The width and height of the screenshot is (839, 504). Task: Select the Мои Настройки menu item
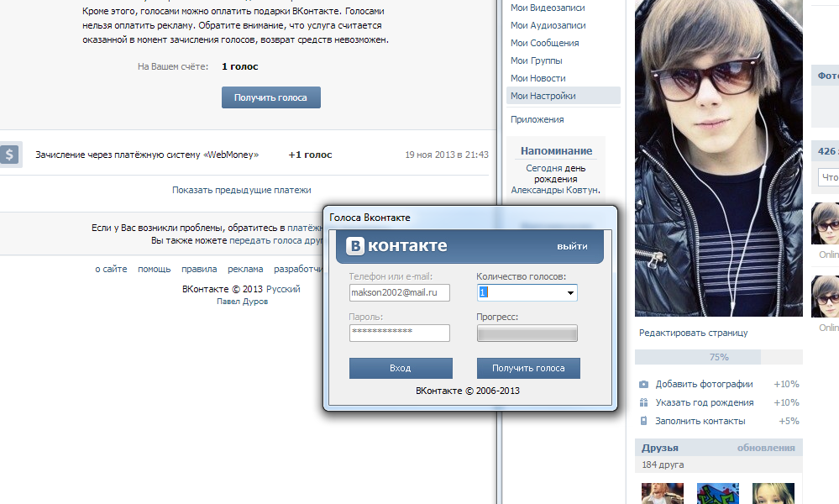[563, 96]
